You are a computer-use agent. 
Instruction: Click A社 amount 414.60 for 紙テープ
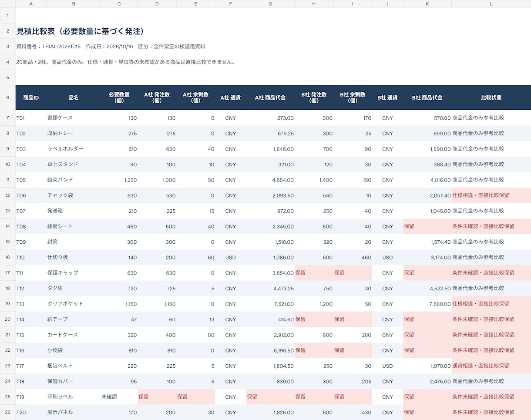[270, 319]
